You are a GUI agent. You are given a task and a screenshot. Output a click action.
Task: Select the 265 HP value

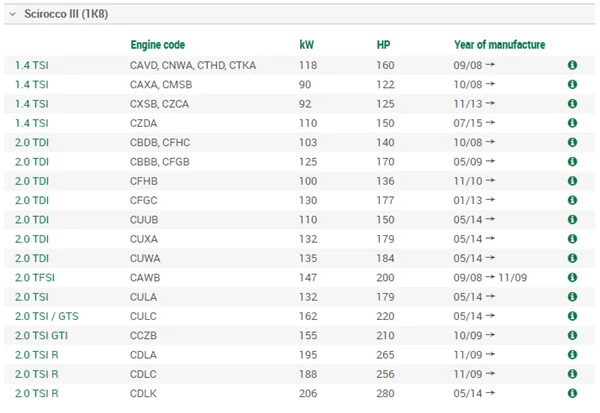(x=385, y=355)
